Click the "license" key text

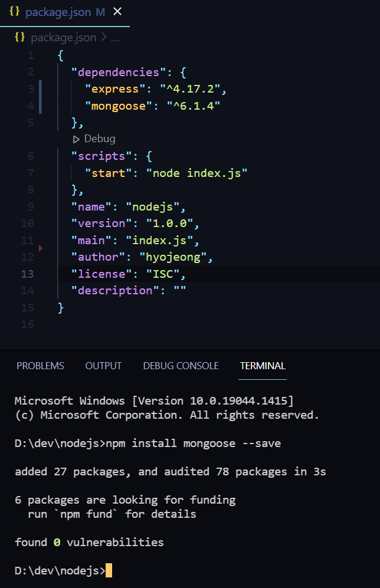tap(101, 274)
